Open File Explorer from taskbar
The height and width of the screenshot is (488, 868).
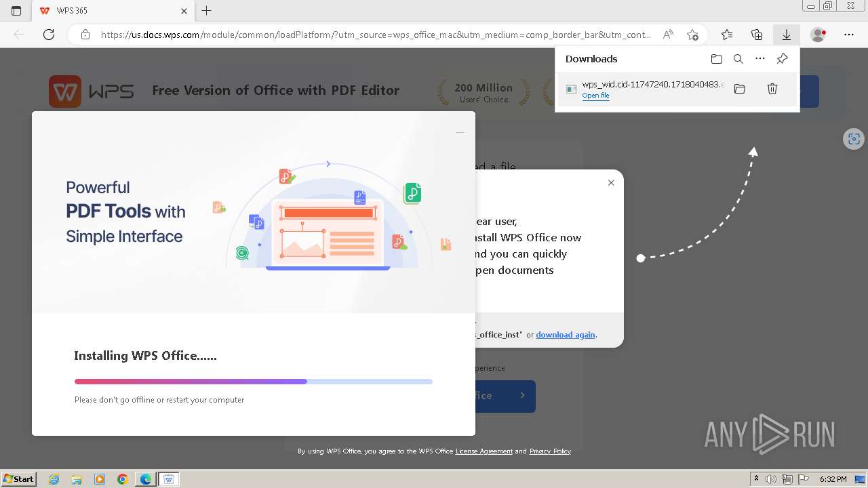[x=77, y=479]
